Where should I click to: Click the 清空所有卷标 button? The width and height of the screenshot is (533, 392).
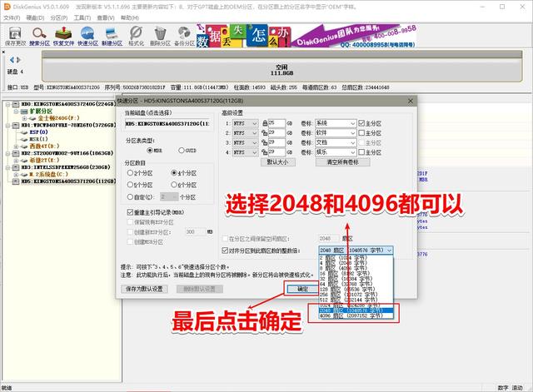[x=342, y=162]
